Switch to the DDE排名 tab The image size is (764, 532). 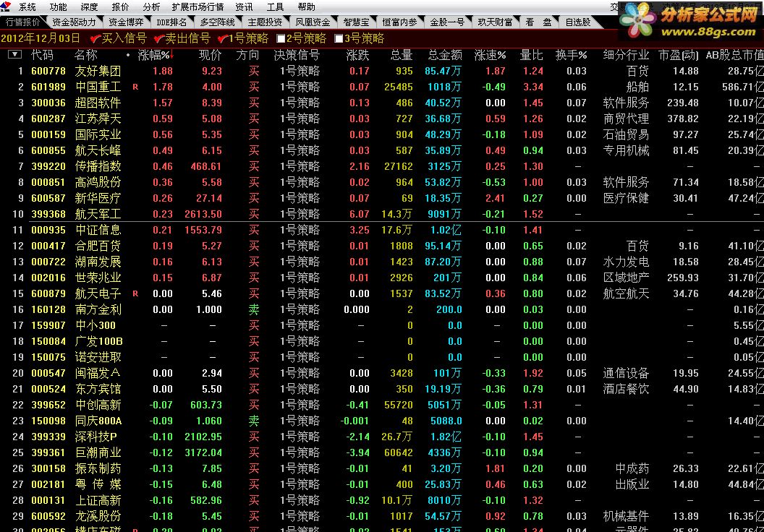click(x=171, y=22)
